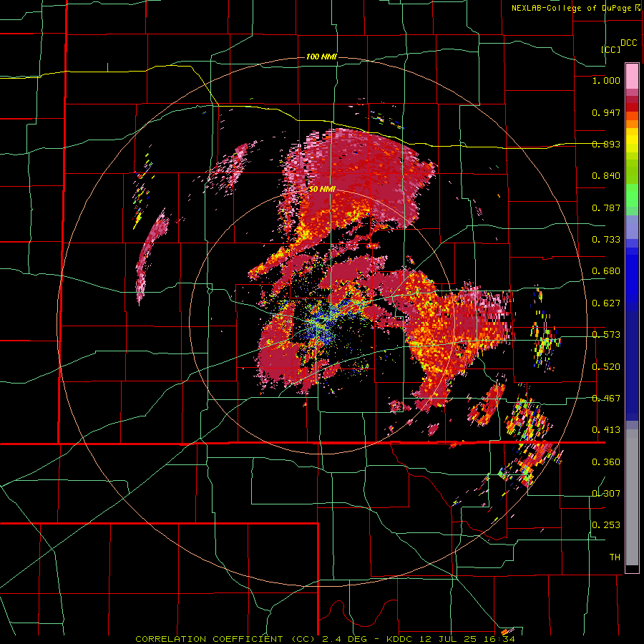Click the 0.573 scale value
This screenshot has height=644, width=644.
pyautogui.click(x=606, y=335)
